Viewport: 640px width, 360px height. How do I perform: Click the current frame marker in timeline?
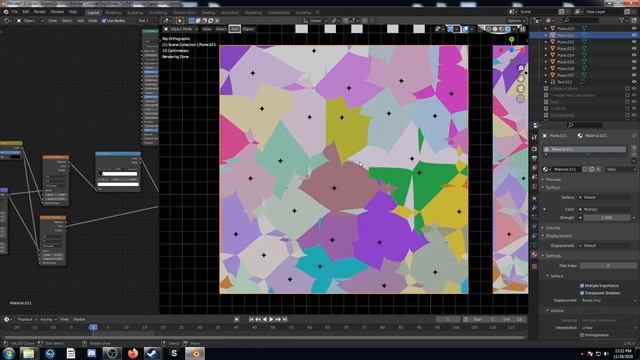coord(93,327)
